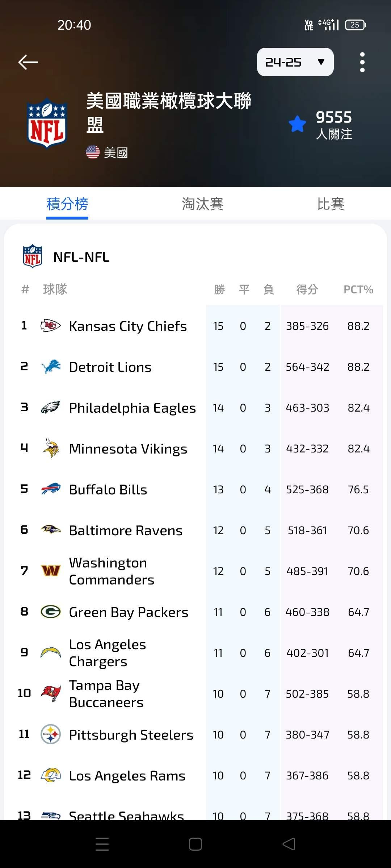The height and width of the screenshot is (868, 391).
Task: Switch to the 淘汰賽 tab
Action: coord(202,204)
